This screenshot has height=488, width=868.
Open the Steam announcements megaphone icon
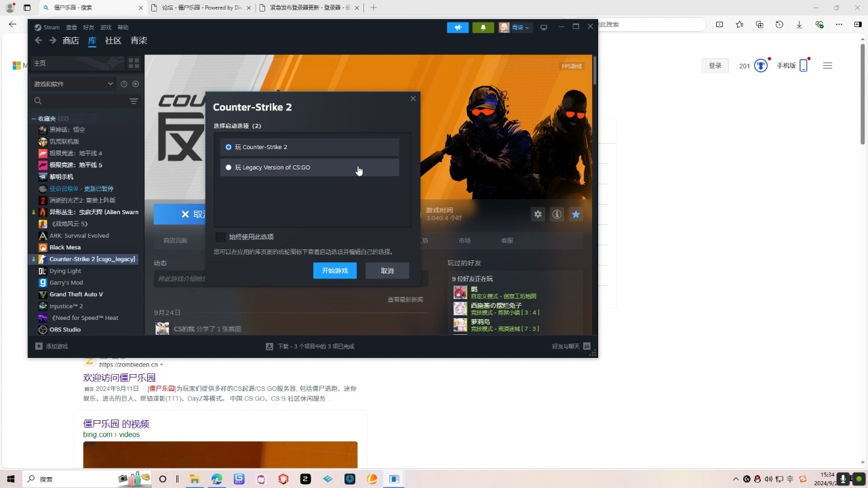tap(458, 27)
